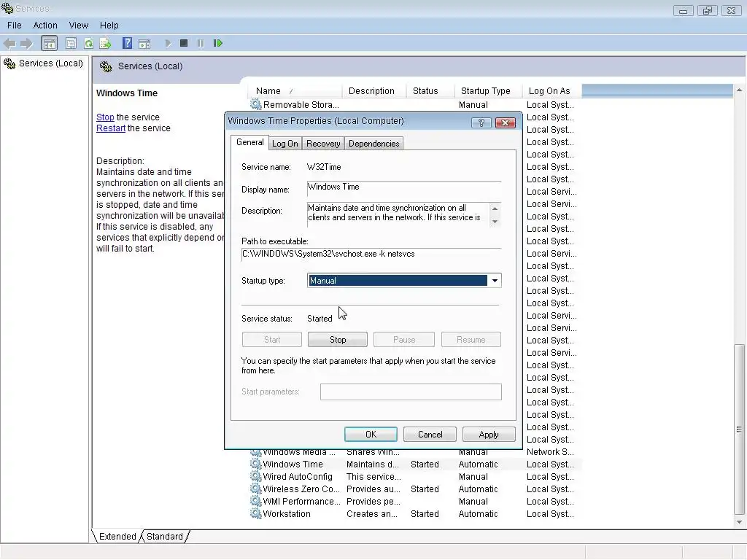Select the Workstation service row
Screen dimensions: 747x560
point(415,513)
